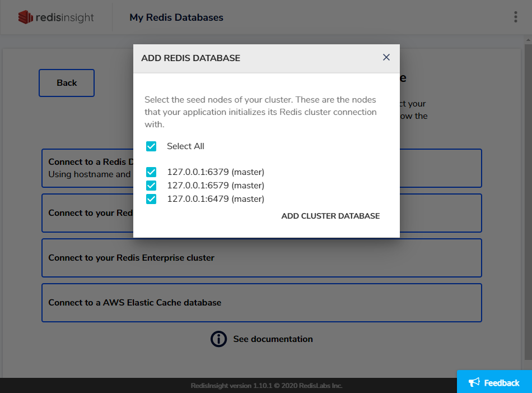532x393 pixels.
Task: Close the Add Redis Database dialog
Action: coord(386,57)
